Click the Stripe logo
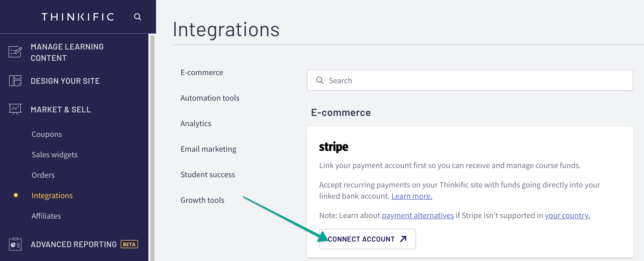 (x=334, y=147)
